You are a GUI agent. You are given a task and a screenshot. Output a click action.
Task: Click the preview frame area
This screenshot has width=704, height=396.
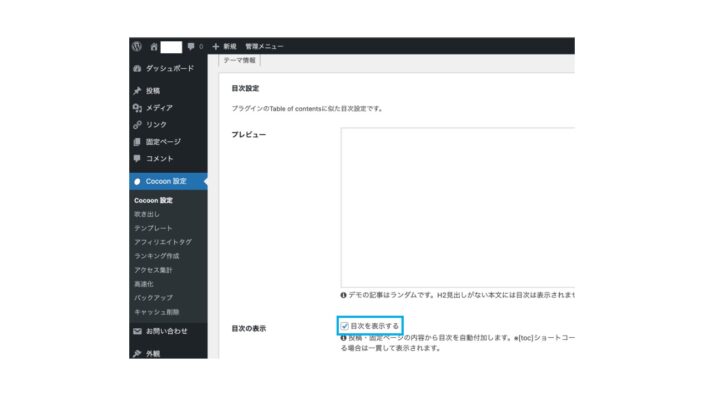(458, 207)
